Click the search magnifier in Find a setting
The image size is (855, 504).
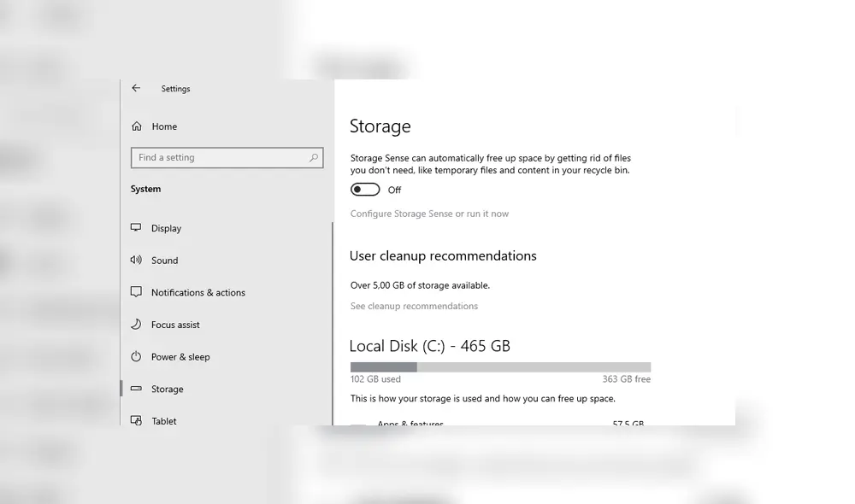[315, 157]
